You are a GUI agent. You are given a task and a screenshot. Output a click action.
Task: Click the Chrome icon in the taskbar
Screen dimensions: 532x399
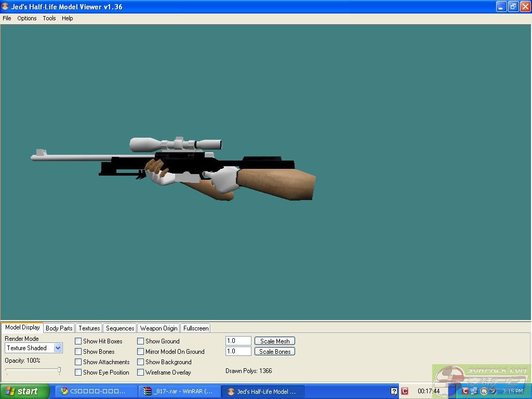(64, 391)
